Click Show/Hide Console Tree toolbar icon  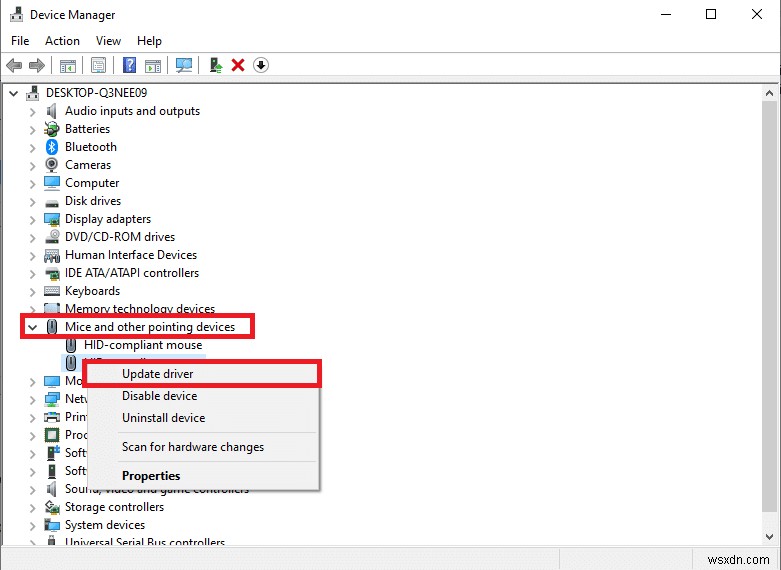(68, 65)
